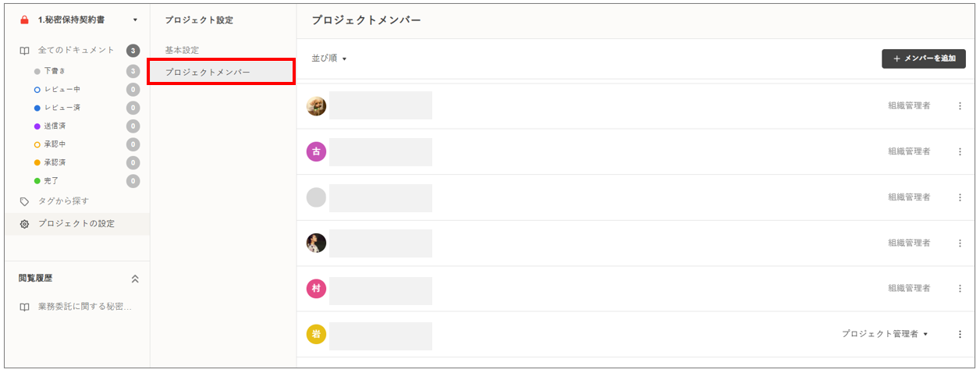
Task: Click the book icon for 全てのドキュメント
Action: click(x=25, y=51)
